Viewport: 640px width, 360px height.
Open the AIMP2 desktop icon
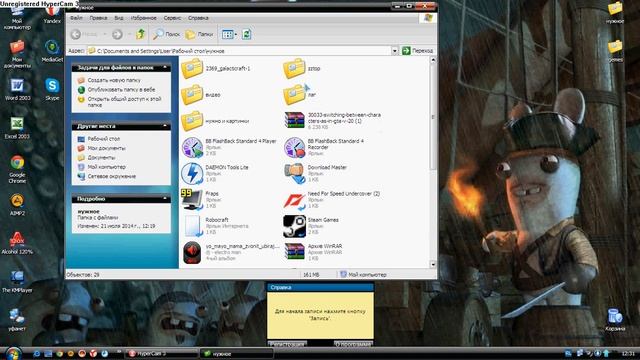17,204
